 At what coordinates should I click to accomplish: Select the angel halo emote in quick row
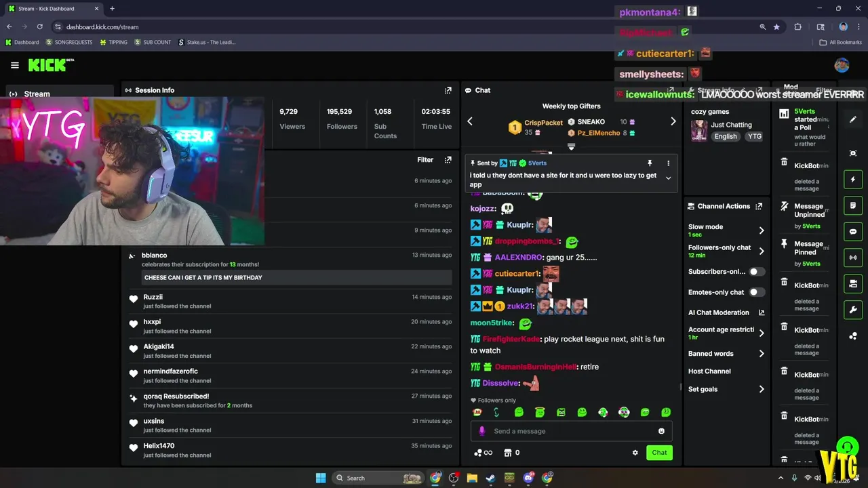pos(540,412)
